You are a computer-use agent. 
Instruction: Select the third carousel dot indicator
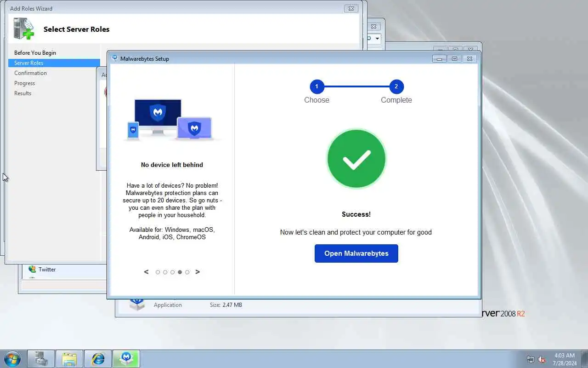pyautogui.click(x=172, y=272)
